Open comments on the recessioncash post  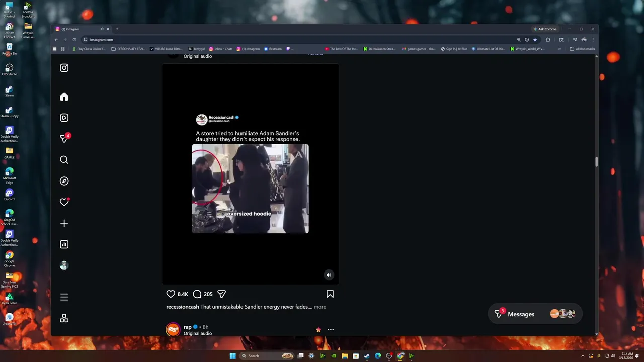(197, 294)
